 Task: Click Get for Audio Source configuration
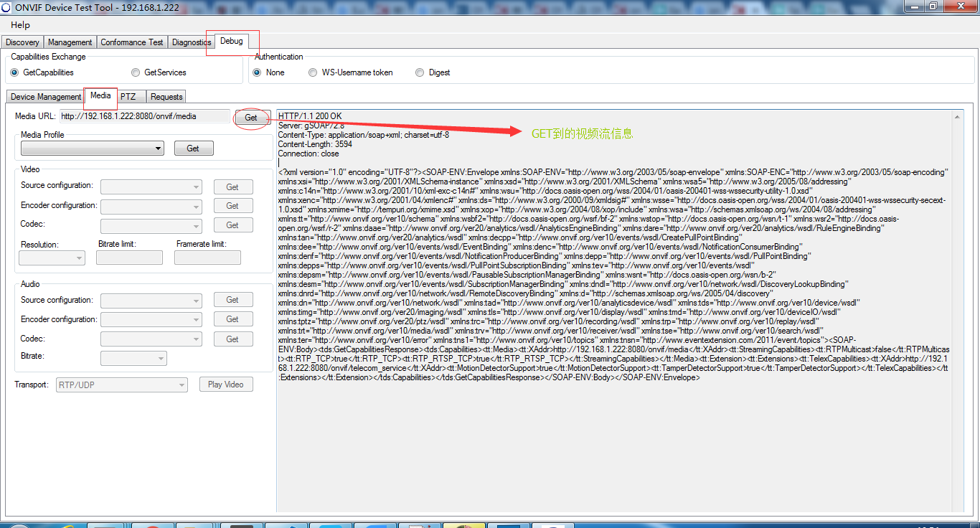232,300
